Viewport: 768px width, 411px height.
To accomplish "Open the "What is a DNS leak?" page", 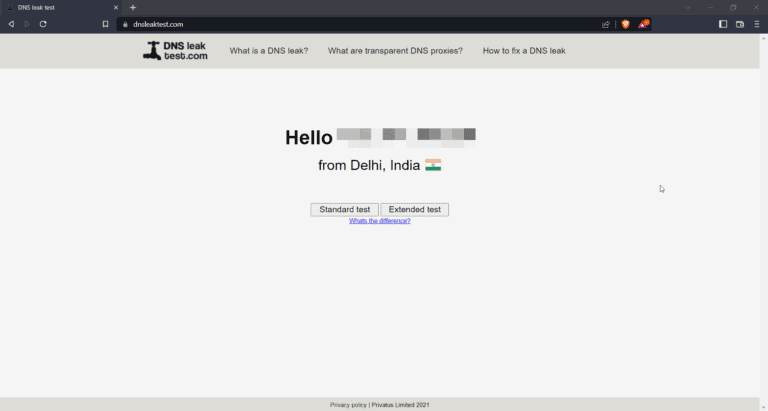I will (x=268, y=51).
